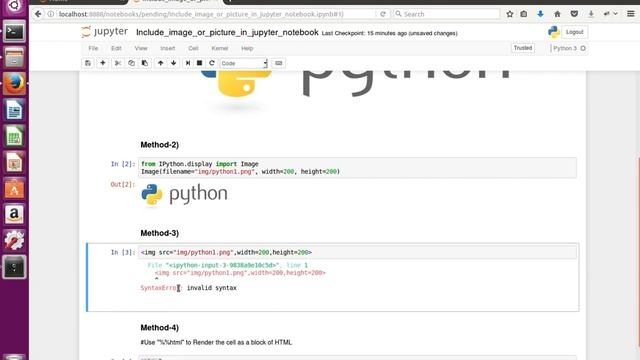Move the selected cell down
The width and height of the screenshot is (640, 360).
point(174,63)
